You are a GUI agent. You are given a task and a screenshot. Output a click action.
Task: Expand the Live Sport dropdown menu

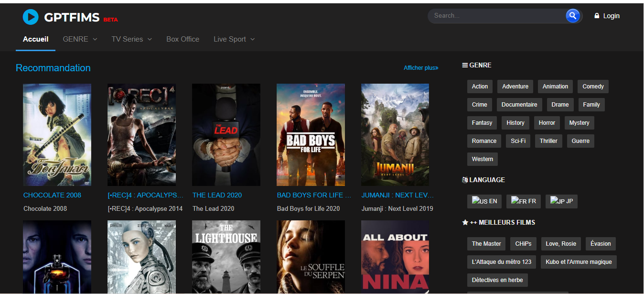(234, 39)
